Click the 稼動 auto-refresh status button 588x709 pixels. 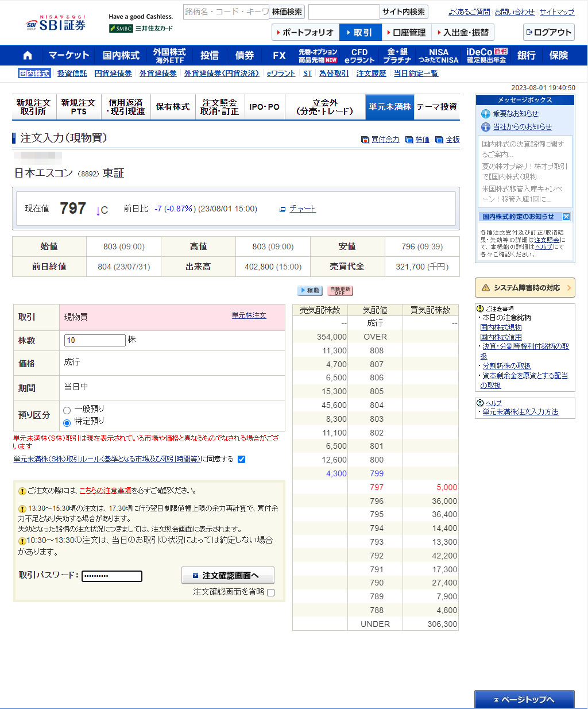tap(310, 291)
